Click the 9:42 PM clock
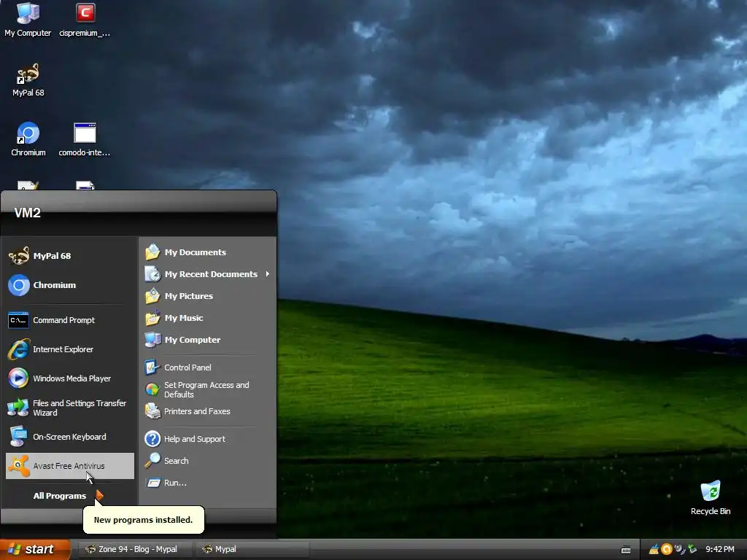Viewport: 747px width, 560px height. (720, 550)
